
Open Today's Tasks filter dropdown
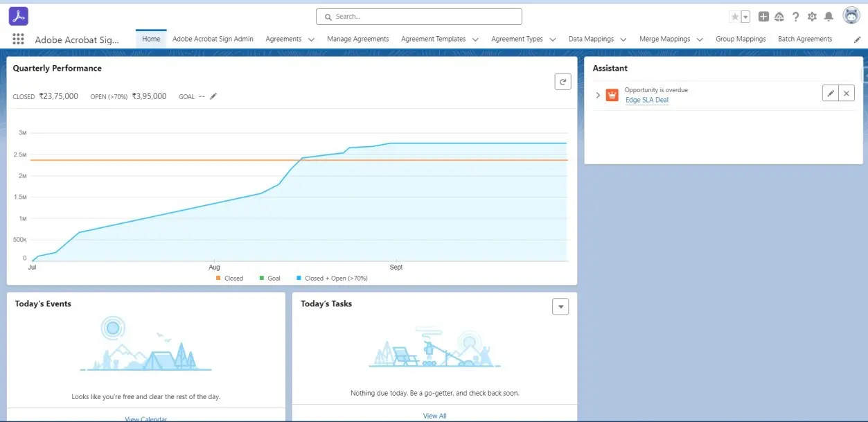pyautogui.click(x=560, y=306)
